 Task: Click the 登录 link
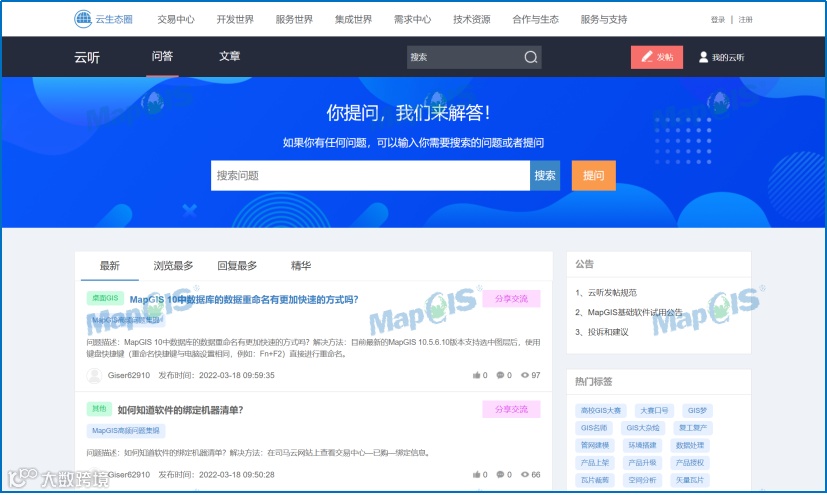717,20
